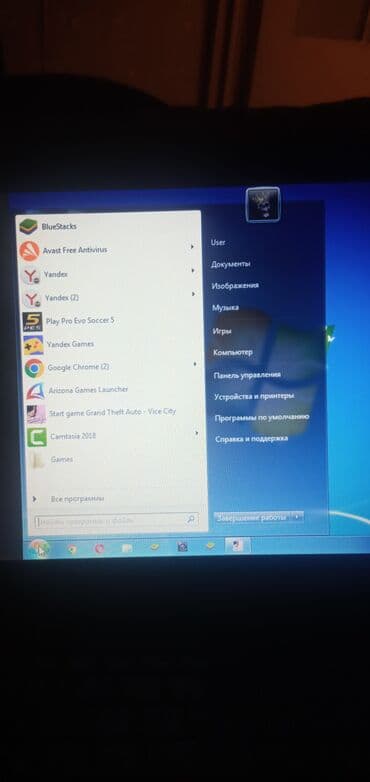Open Изображения
370x782 pixels.
235,286
